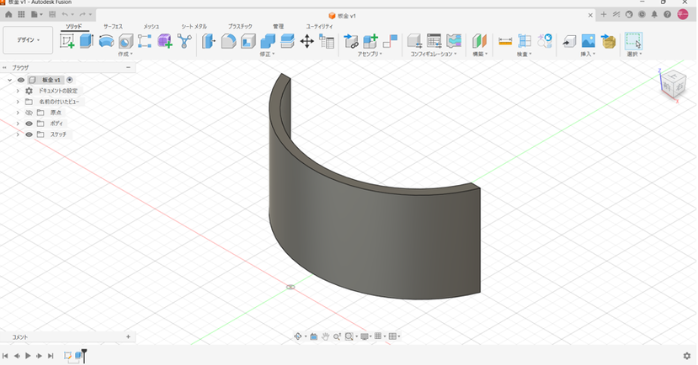Activate the Select tool icon
The height and width of the screenshot is (365, 698).
click(633, 41)
